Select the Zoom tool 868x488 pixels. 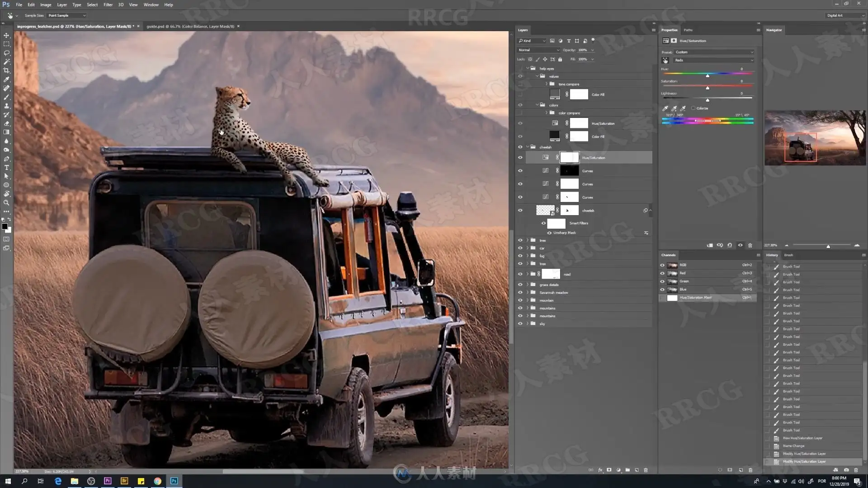pos(6,203)
